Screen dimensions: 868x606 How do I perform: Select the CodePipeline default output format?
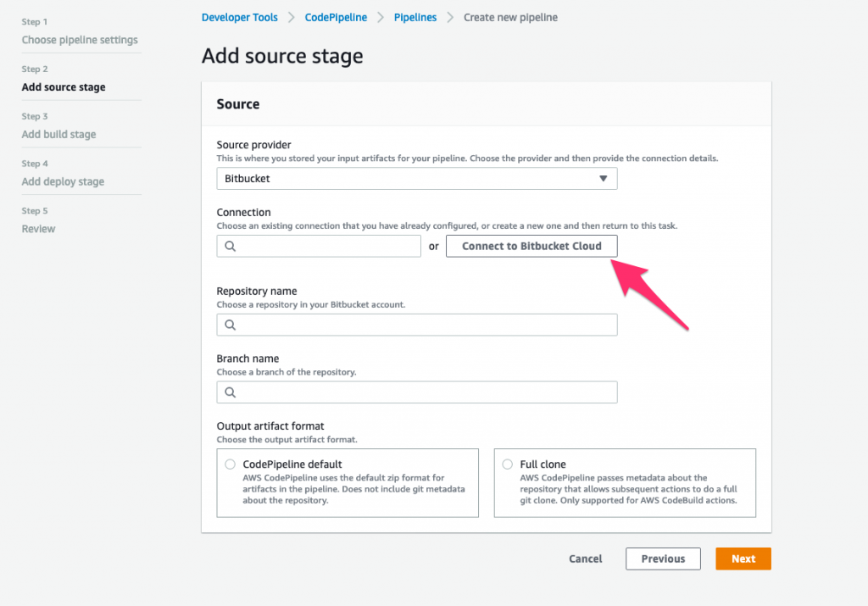coord(229,464)
